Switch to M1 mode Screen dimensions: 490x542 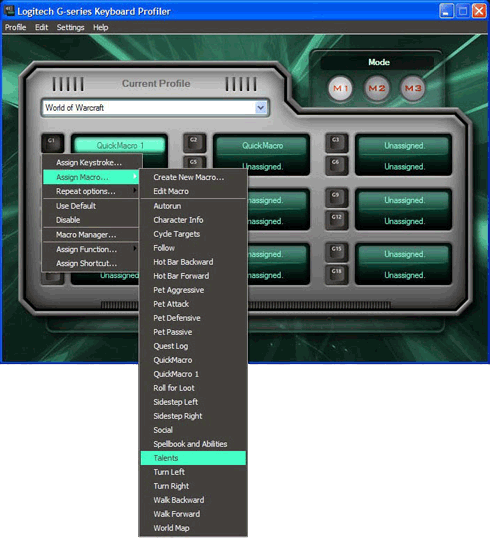(340, 88)
